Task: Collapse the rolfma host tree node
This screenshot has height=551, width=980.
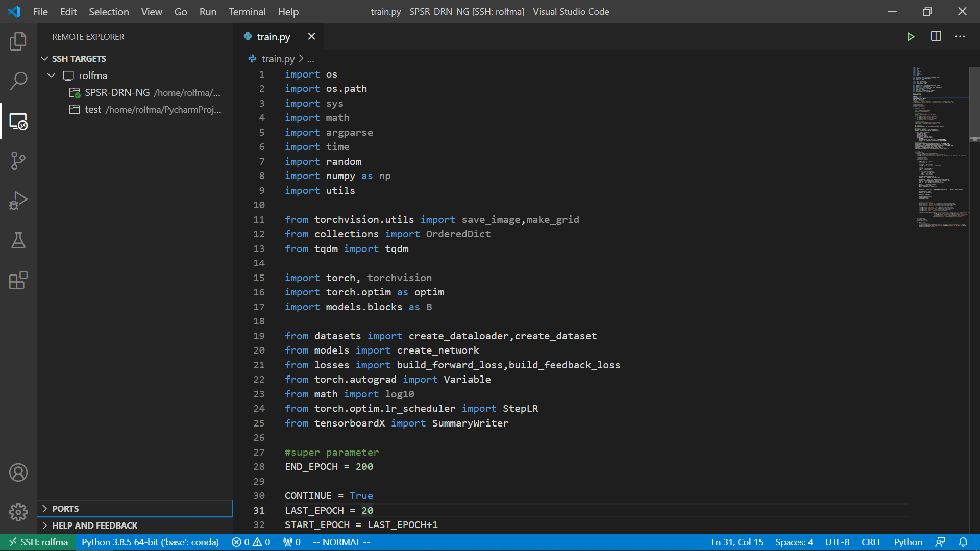Action: click(x=52, y=76)
